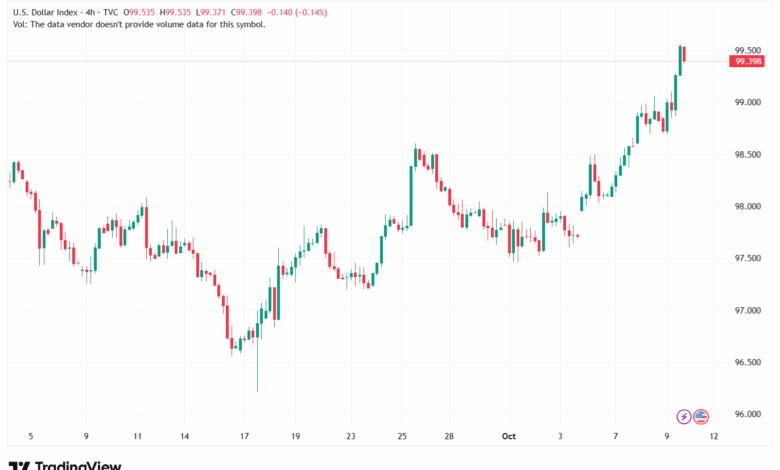
Task: Click the Oct label on time axis
Action: tap(508, 436)
